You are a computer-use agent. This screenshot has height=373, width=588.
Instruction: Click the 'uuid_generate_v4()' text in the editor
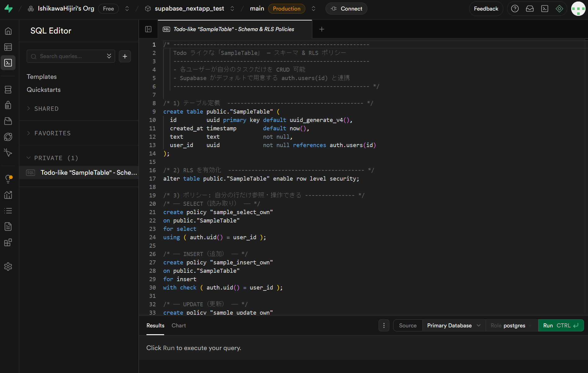320,120
